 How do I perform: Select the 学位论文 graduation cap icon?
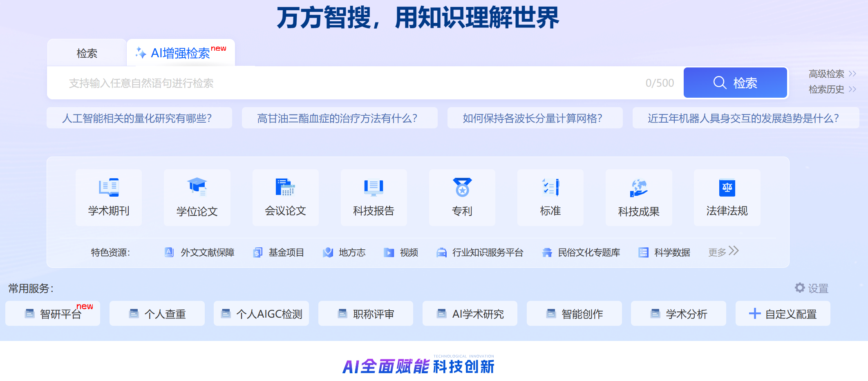pyautogui.click(x=197, y=188)
